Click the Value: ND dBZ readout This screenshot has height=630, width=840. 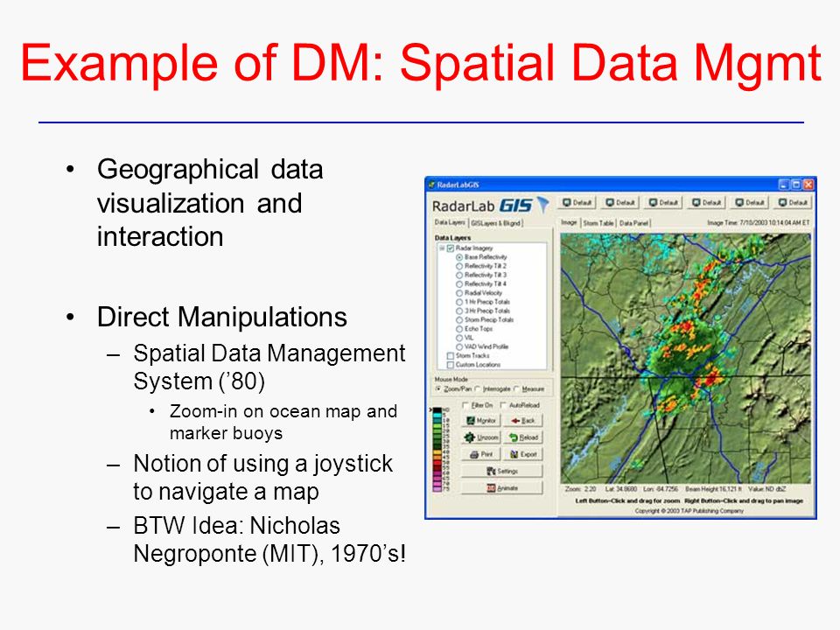coord(767,489)
